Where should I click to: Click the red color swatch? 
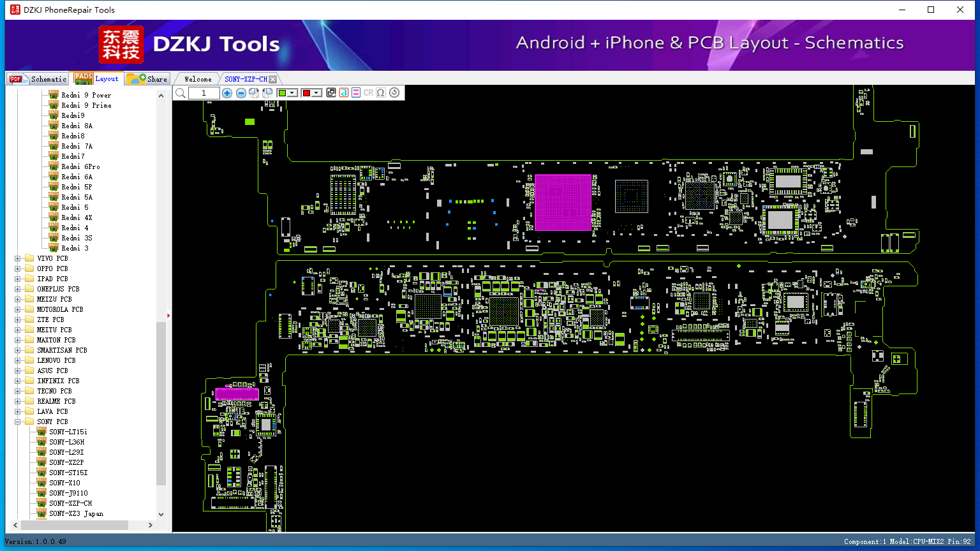306,93
